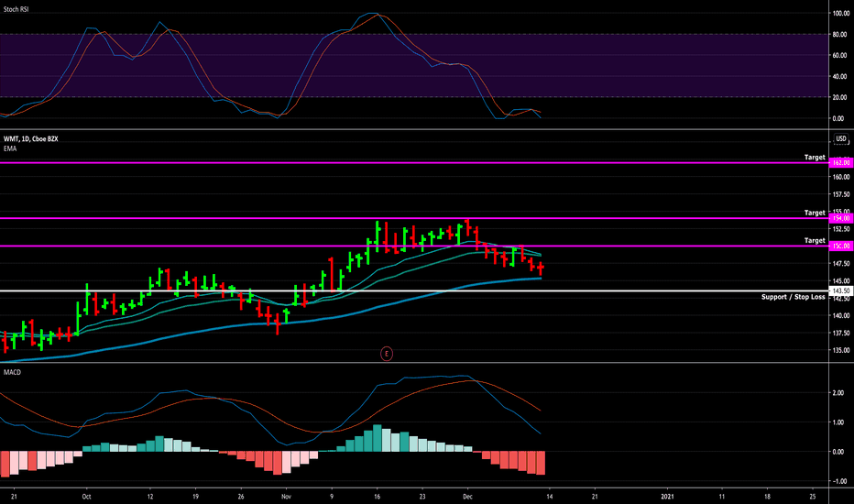Screen dimensions: 854x504
Task: Click 80.00 on the Stoch RSI scale
Action: tap(840, 34)
